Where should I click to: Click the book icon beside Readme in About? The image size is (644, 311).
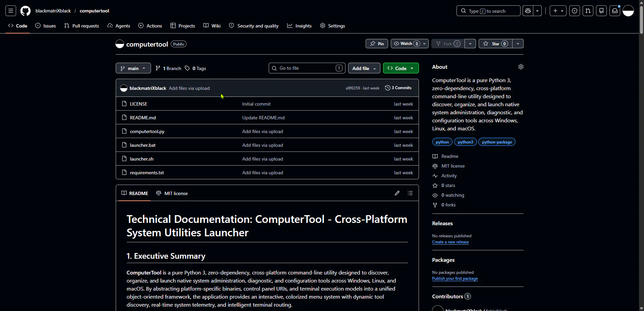coord(435,156)
